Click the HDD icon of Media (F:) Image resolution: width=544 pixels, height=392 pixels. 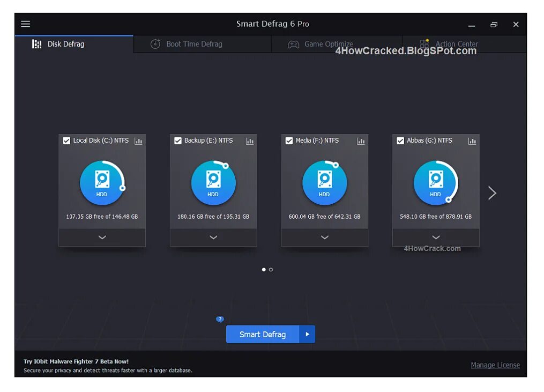pos(324,183)
